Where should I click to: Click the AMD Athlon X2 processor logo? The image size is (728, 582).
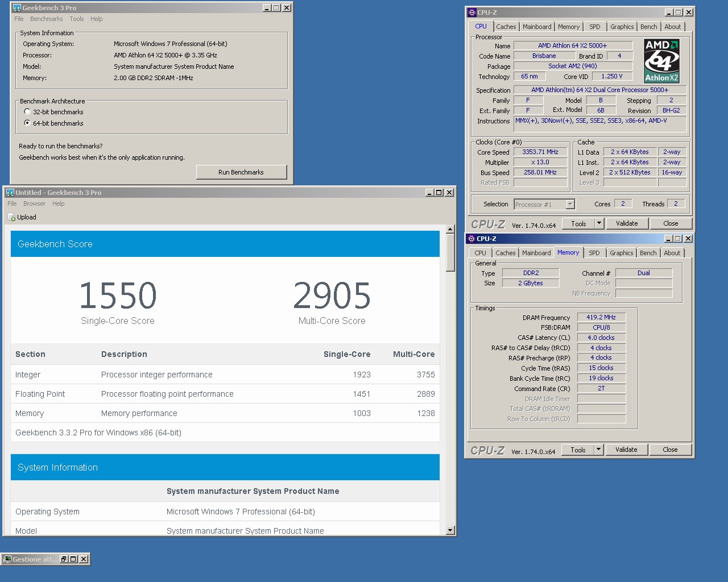point(661,61)
